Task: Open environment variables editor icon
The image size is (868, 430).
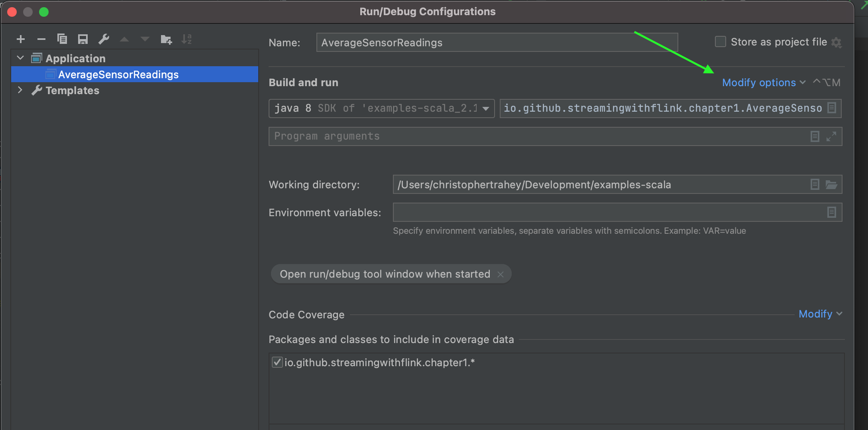Action: (x=831, y=212)
